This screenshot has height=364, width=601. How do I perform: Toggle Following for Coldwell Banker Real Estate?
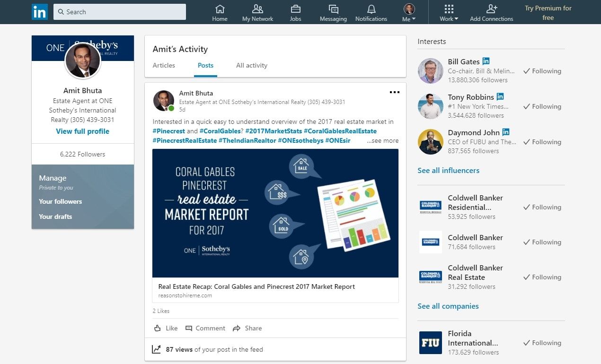[542, 277]
